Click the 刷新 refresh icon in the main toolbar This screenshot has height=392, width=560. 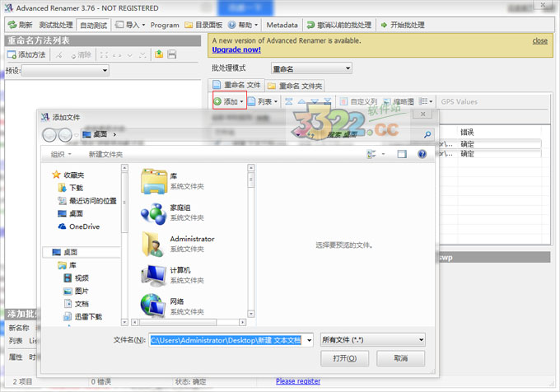click(12, 25)
